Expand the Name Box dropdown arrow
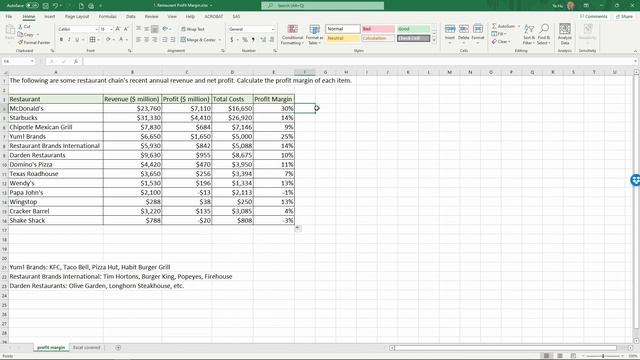640x360 pixels. click(32, 61)
